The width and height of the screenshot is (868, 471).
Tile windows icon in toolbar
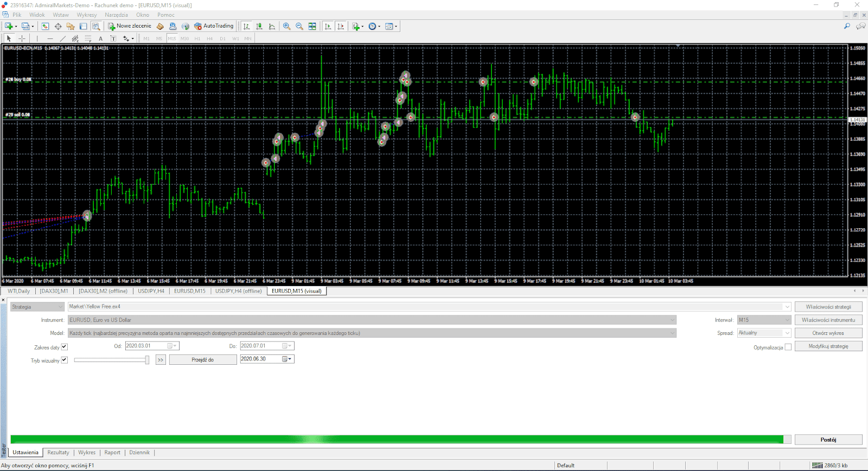coord(312,26)
